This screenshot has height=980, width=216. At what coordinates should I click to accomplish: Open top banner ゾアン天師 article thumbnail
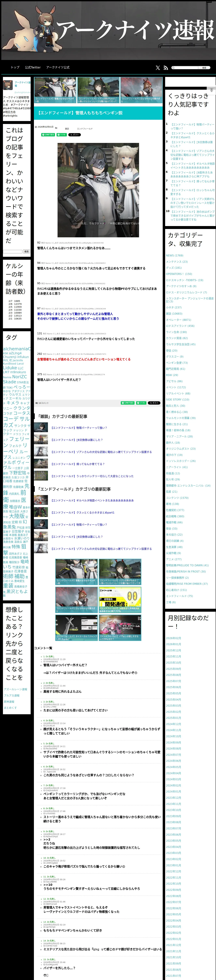pos(98,90)
